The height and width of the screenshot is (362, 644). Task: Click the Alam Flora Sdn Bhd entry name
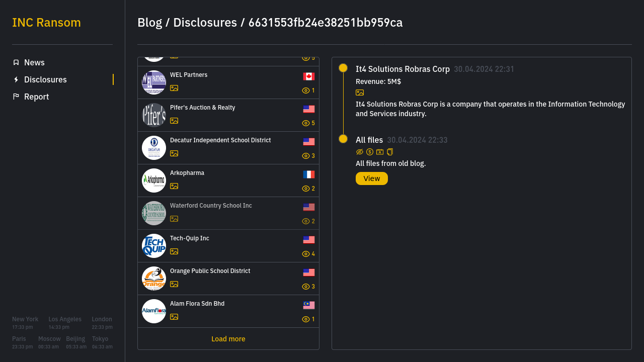(197, 304)
